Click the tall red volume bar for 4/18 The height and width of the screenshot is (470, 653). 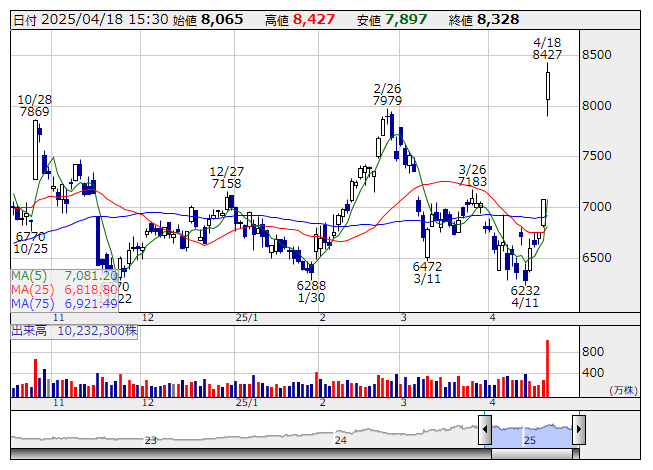pyautogui.click(x=547, y=368)
